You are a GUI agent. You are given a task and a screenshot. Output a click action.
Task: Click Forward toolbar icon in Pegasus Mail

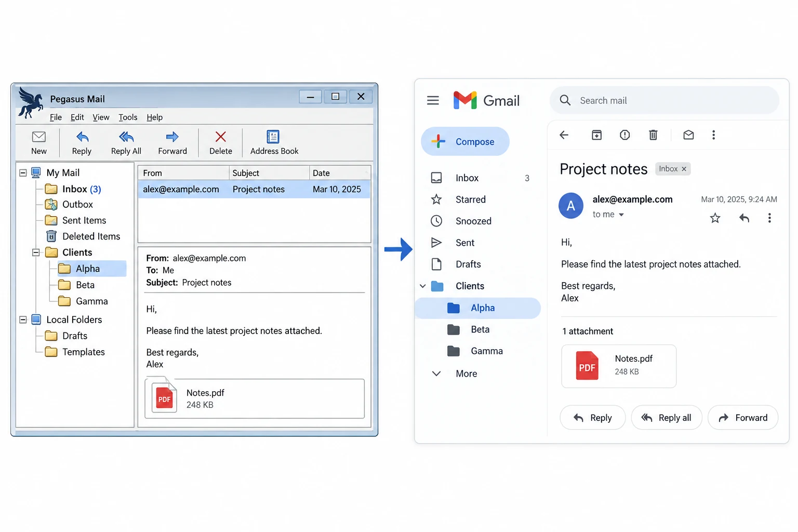pos(172,137)
